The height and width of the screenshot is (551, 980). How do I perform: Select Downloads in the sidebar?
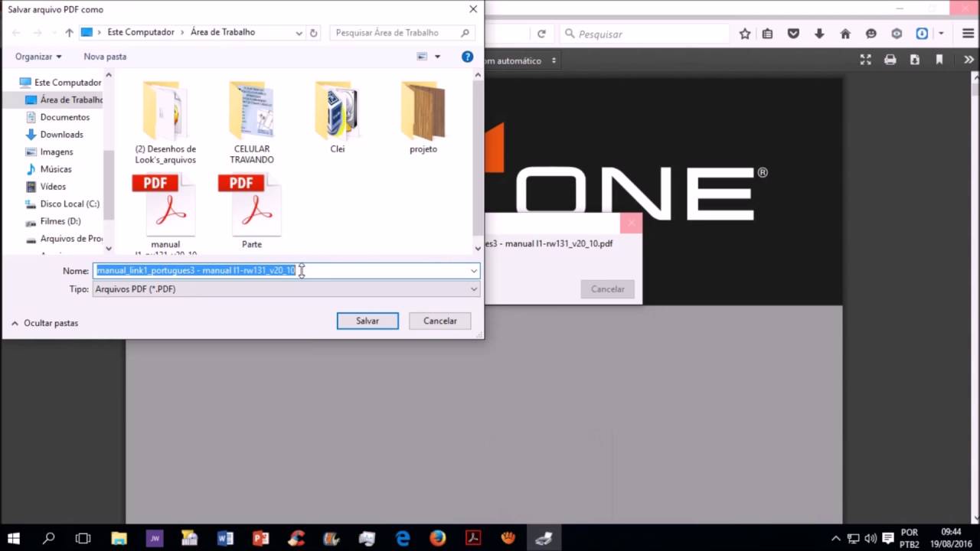(55, 135)
